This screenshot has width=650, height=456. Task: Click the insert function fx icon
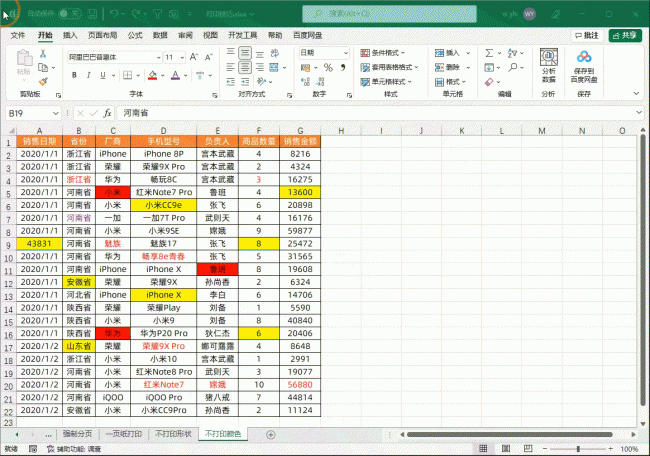(107, 113)
